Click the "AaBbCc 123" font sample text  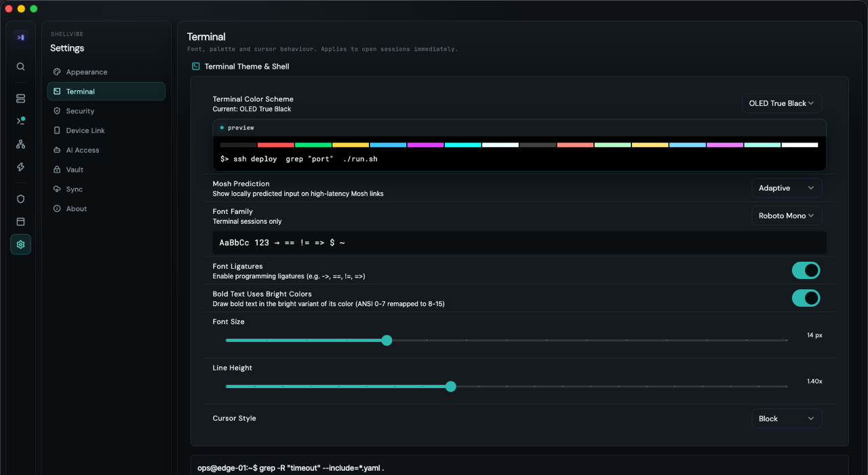[244, 242]
